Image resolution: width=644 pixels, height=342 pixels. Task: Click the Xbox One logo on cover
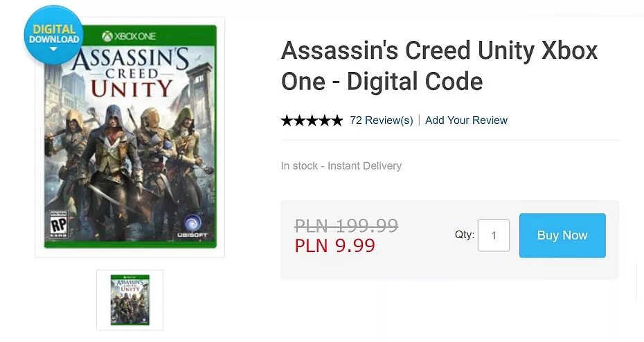[x=129, y=36]
